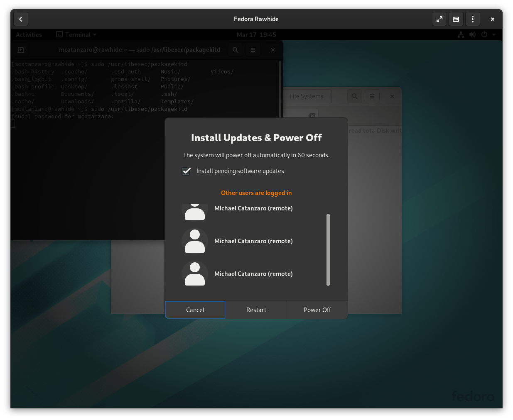Viewport: 513px width, 420px height.
Task: Click the volume speaker icon in top bar
Action: (x=472, y=35)
